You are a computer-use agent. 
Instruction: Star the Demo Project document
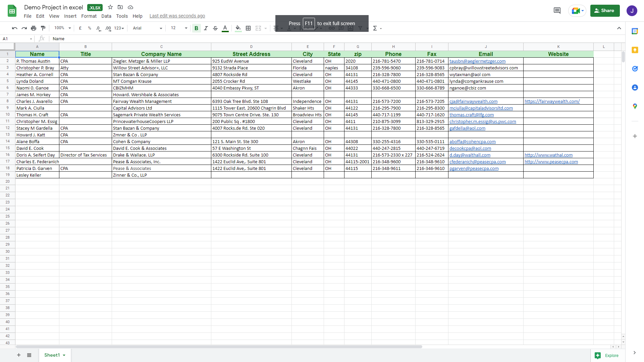[x=110, y=7]
